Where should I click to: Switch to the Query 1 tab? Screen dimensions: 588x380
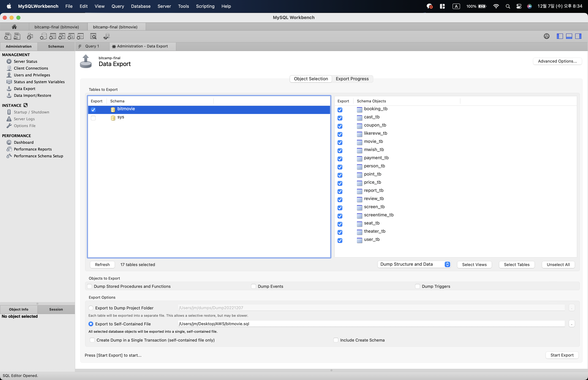pos(92,46)
